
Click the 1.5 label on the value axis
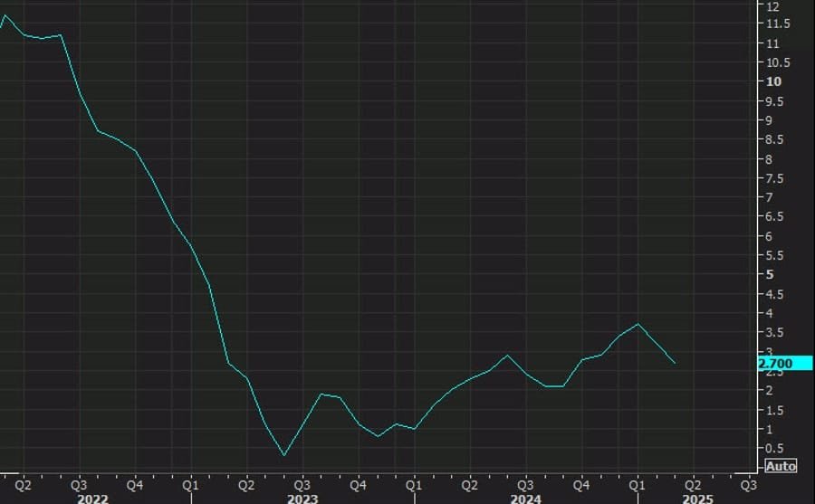(775, 410)
